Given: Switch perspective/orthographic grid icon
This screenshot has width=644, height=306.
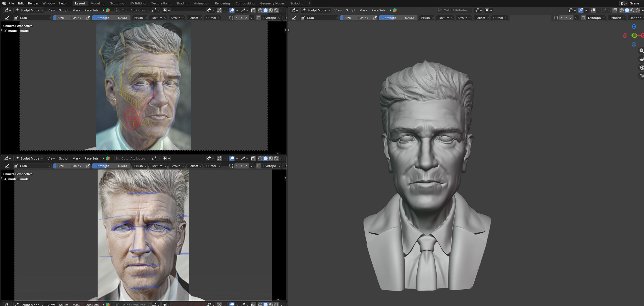Looking at the screenshot, I should pyautogui.click(x=641, y=76).
